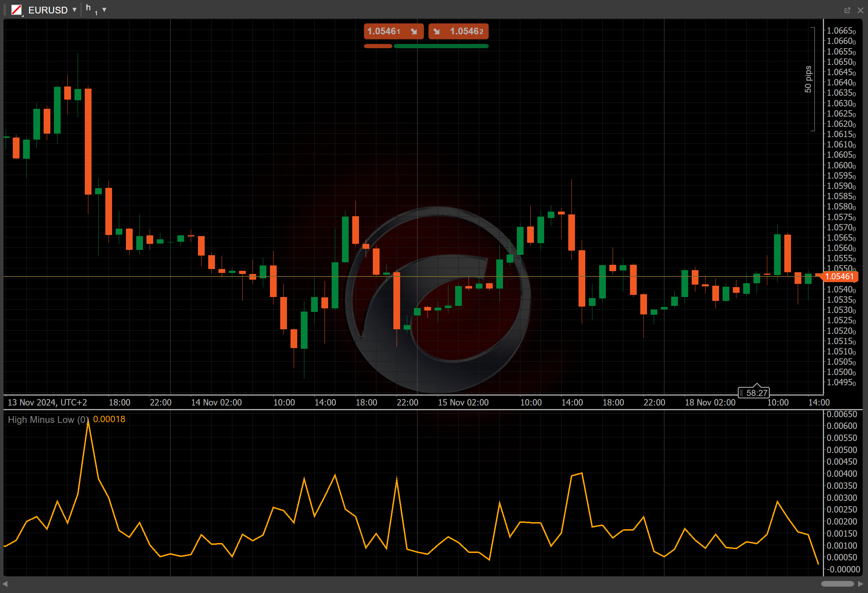Open the EURUSD symbol dropdown

coord(74,10)
